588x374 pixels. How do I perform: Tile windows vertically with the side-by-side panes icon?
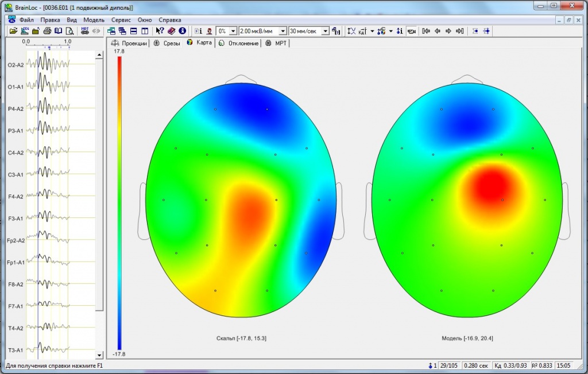tap(145, 31)
